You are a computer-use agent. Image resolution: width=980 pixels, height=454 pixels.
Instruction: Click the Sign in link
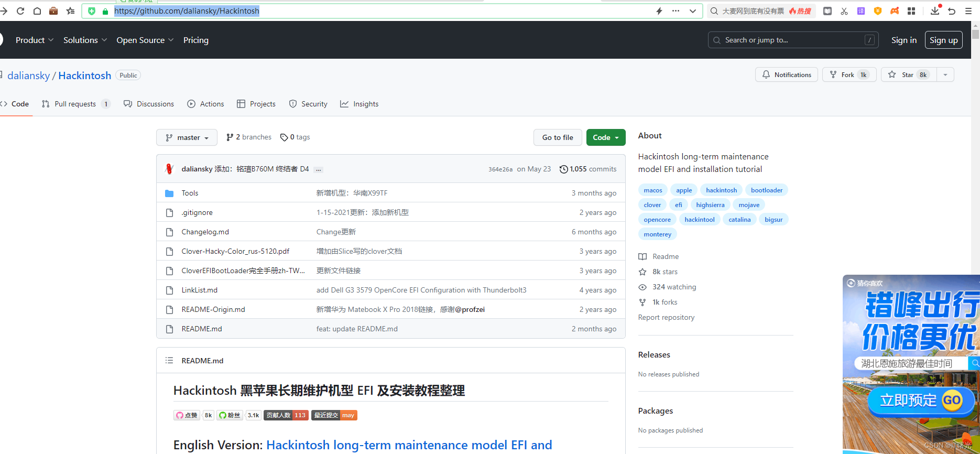pos(904,40)
